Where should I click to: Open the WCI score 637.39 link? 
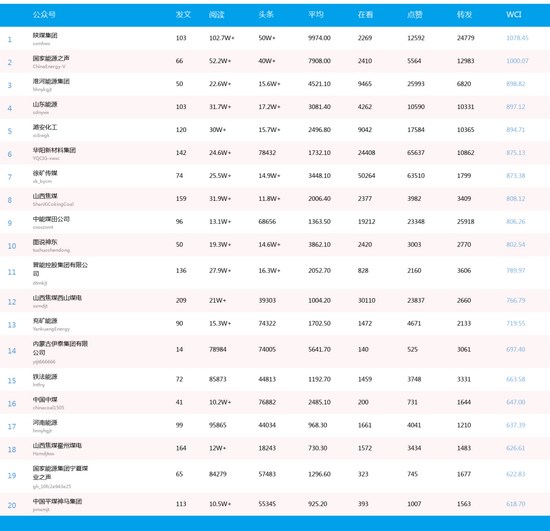pos(516,425)
